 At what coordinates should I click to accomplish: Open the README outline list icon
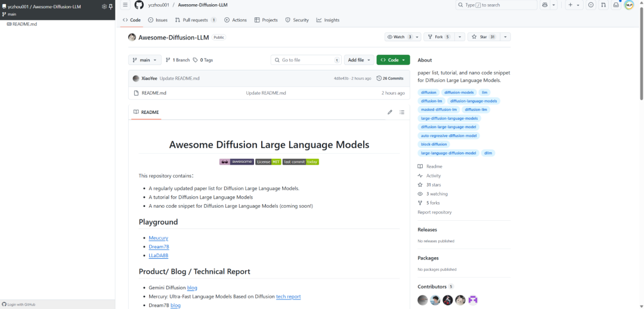(402, 112)
